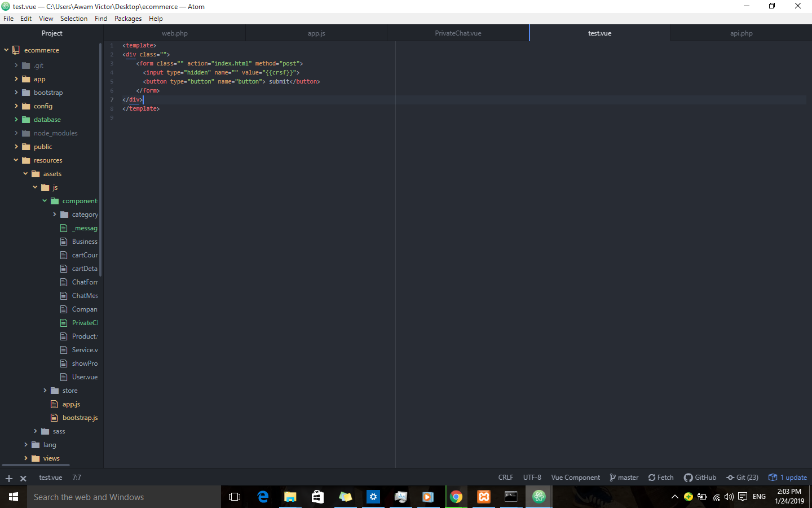Click the tree view horizontal scrollbar
Screen dimensions: 812x508
click(x=36, y=465)
